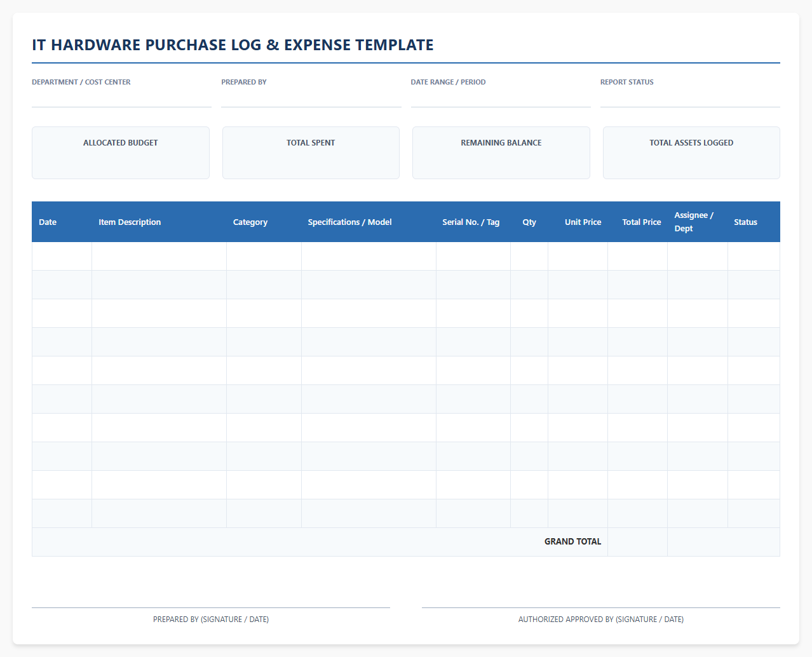Click the Authorized Approved By signature line
Viewport: 812px width, 657px height.
point(601,608)
